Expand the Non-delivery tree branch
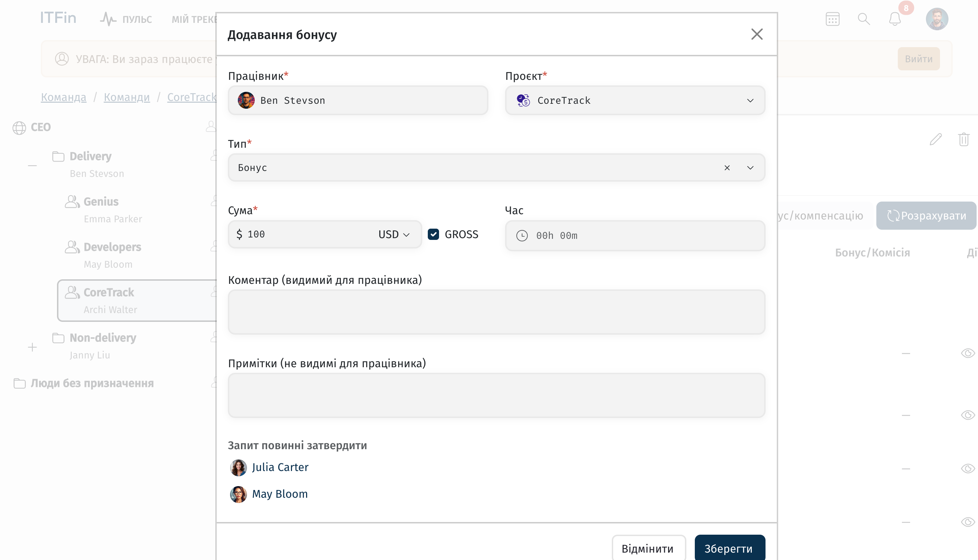Screen dimensions: 978x560 pos(32,347)
